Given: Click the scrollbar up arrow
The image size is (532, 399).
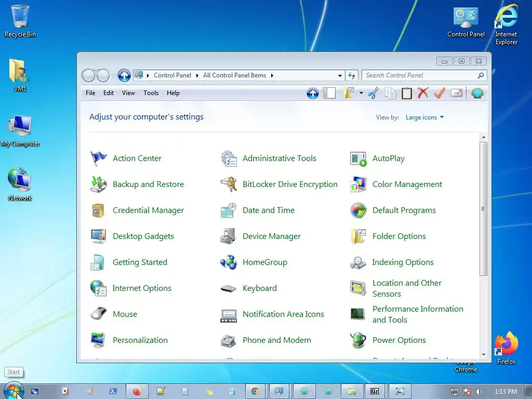Looking at the screenshot, I should [x=484, y=137].
